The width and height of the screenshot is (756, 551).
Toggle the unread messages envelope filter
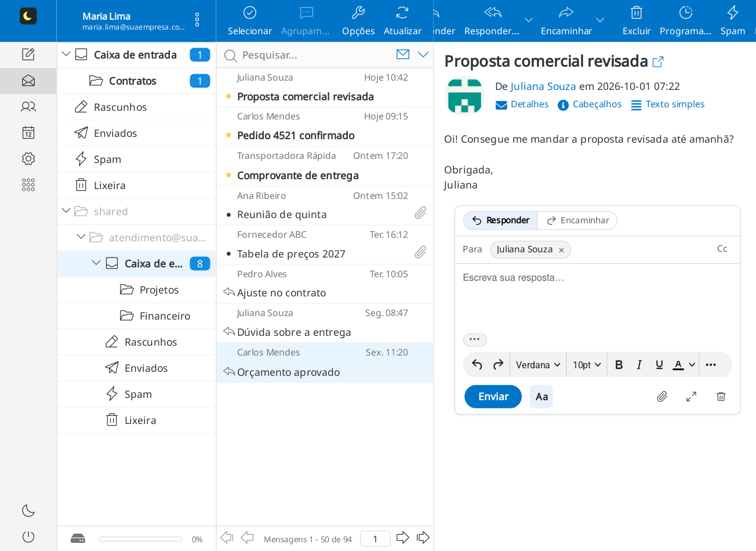403,55
